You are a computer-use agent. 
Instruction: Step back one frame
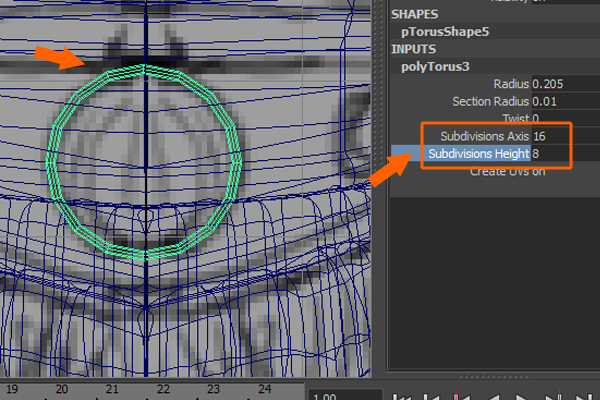[431, 397]
